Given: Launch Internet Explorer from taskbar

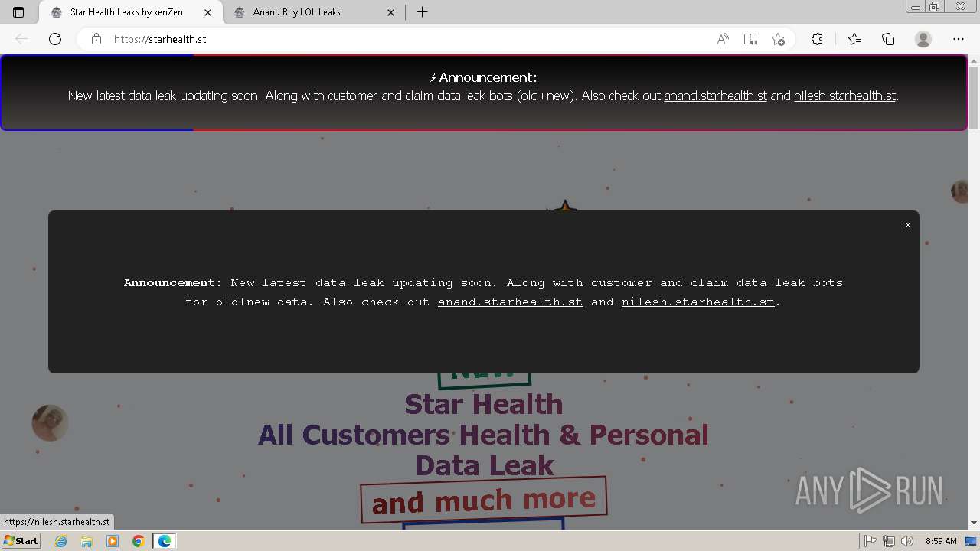Looking at the screenshot, I should click(x=60, y=541).
